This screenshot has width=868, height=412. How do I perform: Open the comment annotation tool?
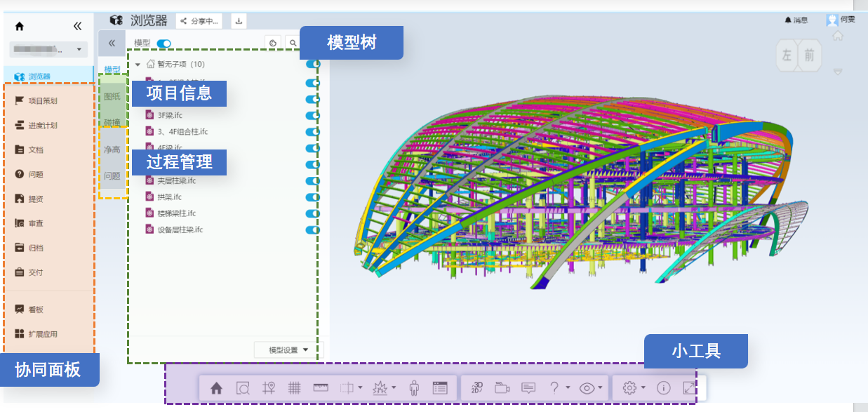(528, 387)
